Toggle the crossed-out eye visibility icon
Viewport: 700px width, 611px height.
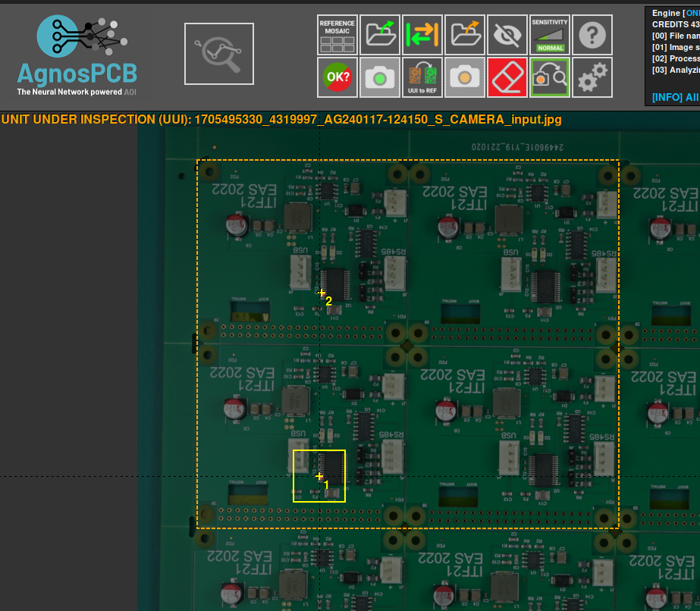click(507, 35)
